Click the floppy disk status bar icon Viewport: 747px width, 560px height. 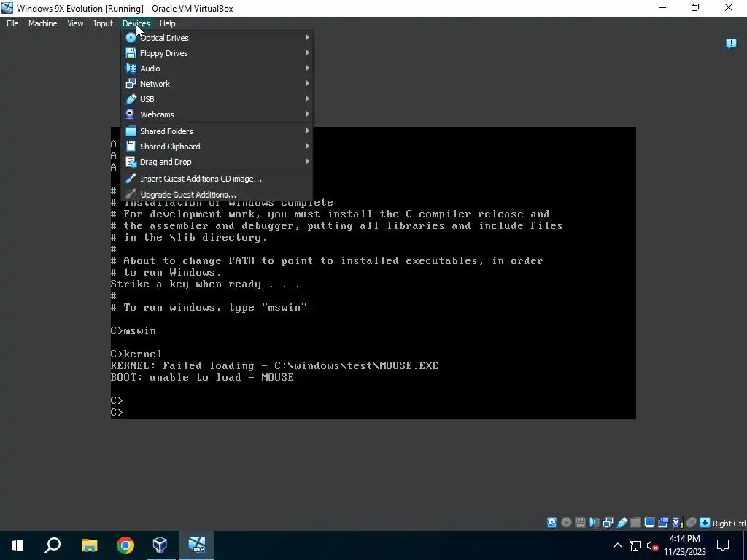[580, 522]
